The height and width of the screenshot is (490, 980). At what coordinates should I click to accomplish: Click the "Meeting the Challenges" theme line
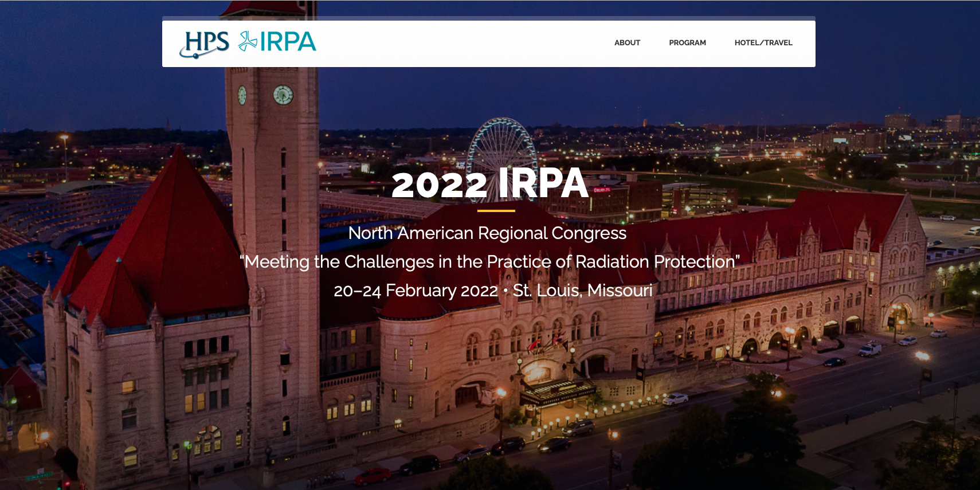[x=490, y=262]
